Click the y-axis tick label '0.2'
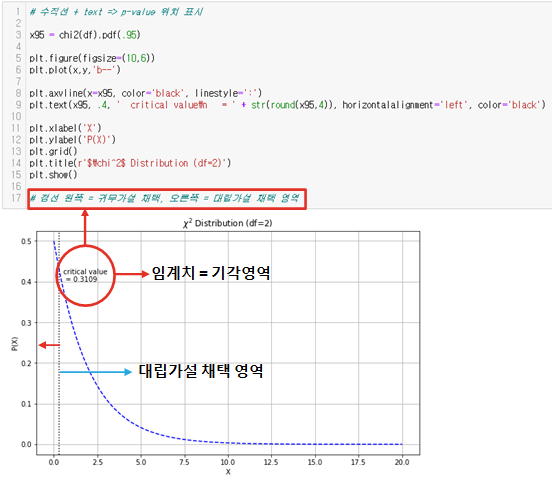The height and width of the screenshot is (482, 552). pos(26,363)
